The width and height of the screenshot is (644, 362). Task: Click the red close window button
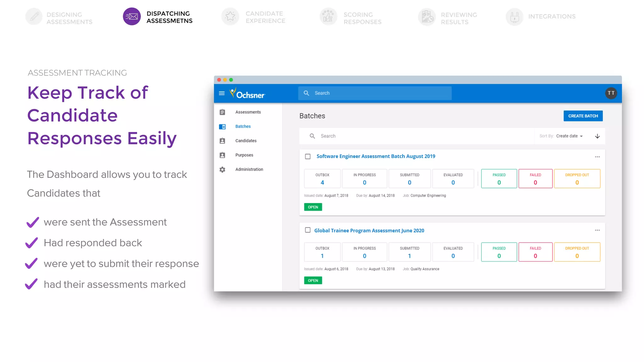click(x=219, y=80)
